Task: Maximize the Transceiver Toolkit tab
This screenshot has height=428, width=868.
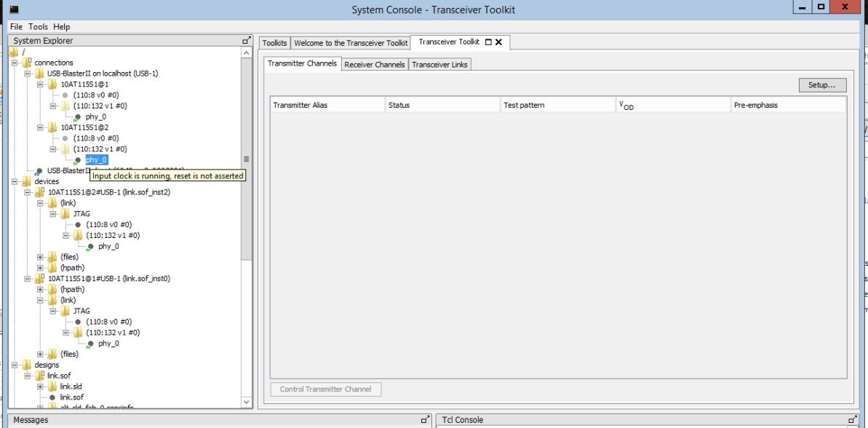Action: 488,42
